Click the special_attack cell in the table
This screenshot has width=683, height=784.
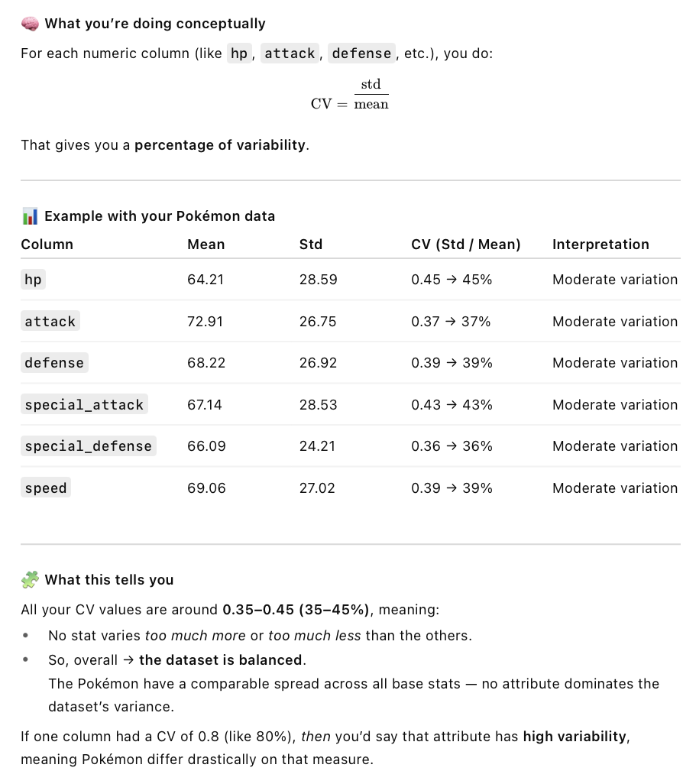pyautogui.click(x=84, y=404)
